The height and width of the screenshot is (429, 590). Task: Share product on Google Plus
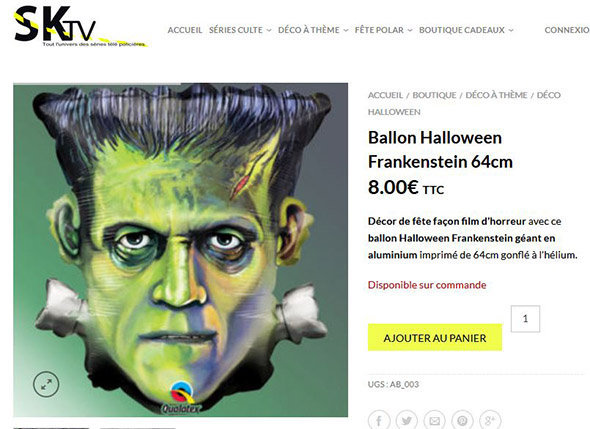click(490, 420)
